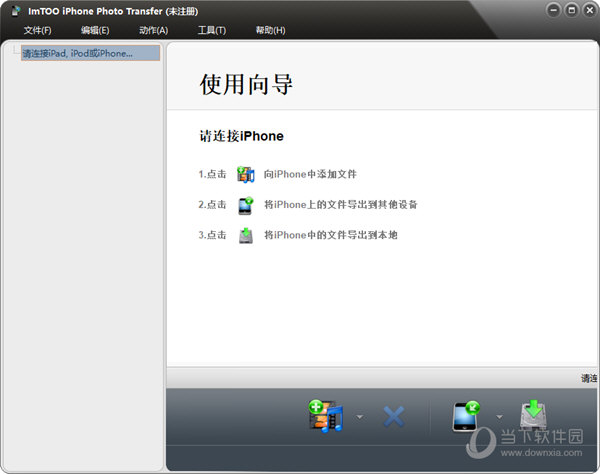The width and height of the screenshot is (600, 474).
Task: Click the export to local green arrow icon
Action: tap(533, 415)
